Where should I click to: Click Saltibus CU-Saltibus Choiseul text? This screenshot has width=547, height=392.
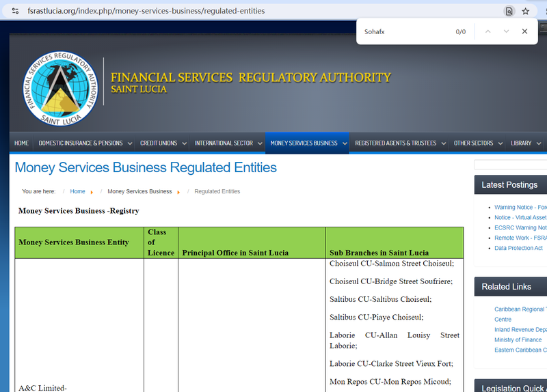point(381,299)
